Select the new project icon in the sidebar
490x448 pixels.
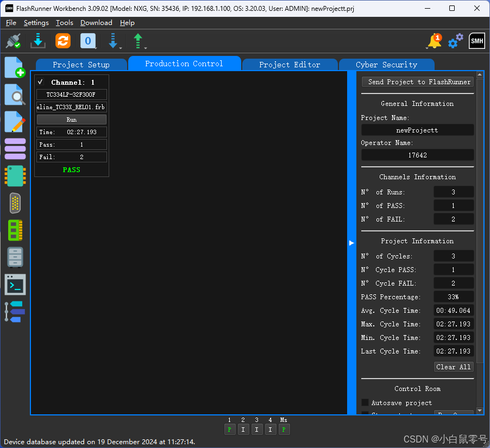coord(15,67)
